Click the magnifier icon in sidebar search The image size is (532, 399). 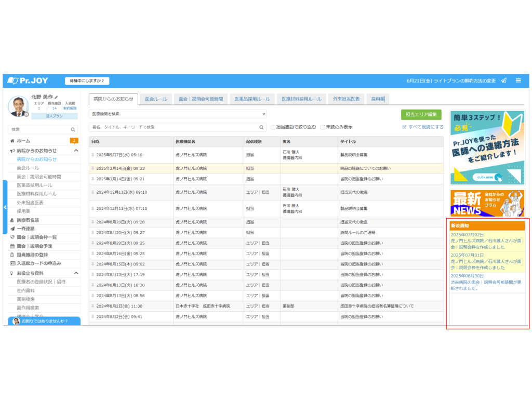pyautogui.click(x=73, y=129)
